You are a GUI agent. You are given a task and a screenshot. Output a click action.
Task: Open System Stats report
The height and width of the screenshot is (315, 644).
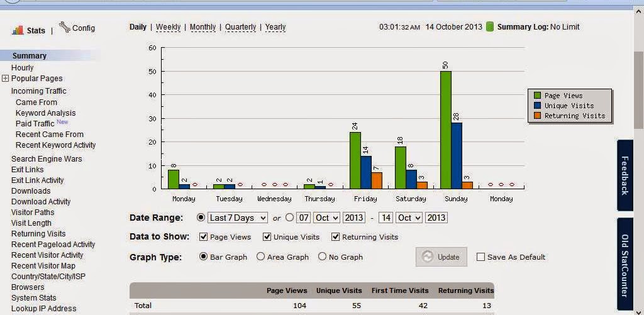[34, 298]
